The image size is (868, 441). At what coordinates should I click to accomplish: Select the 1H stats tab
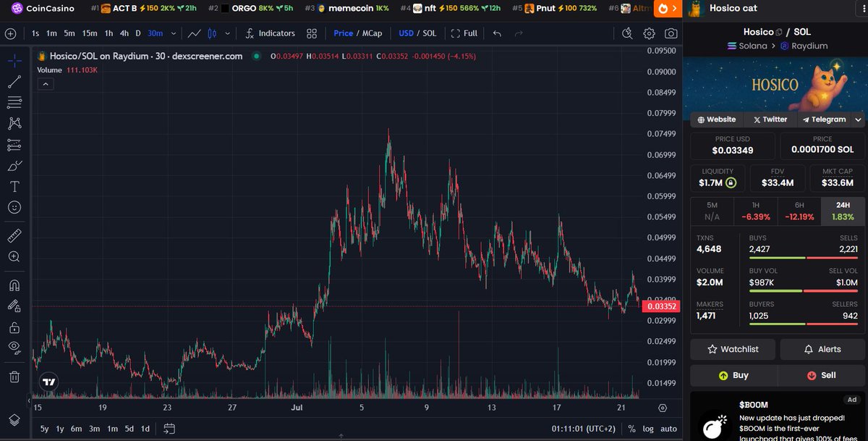pos(755,210)
